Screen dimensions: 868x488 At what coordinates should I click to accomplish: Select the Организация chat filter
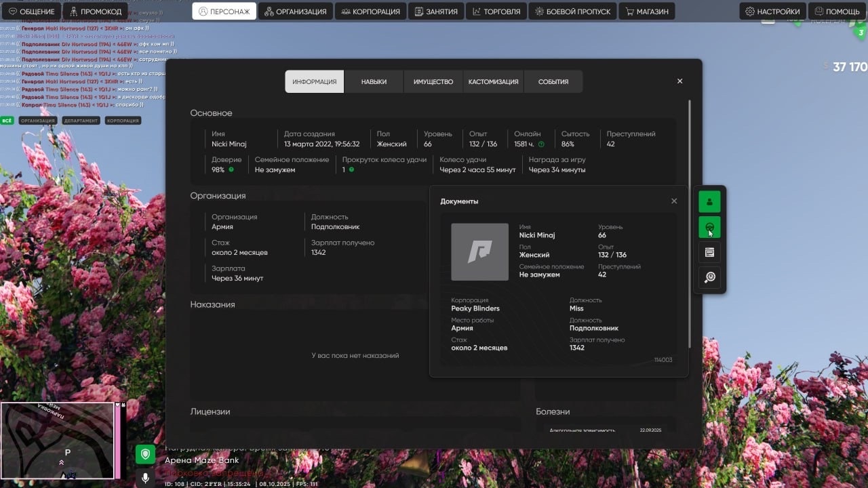pyautogui.click(x=37, y=121)
